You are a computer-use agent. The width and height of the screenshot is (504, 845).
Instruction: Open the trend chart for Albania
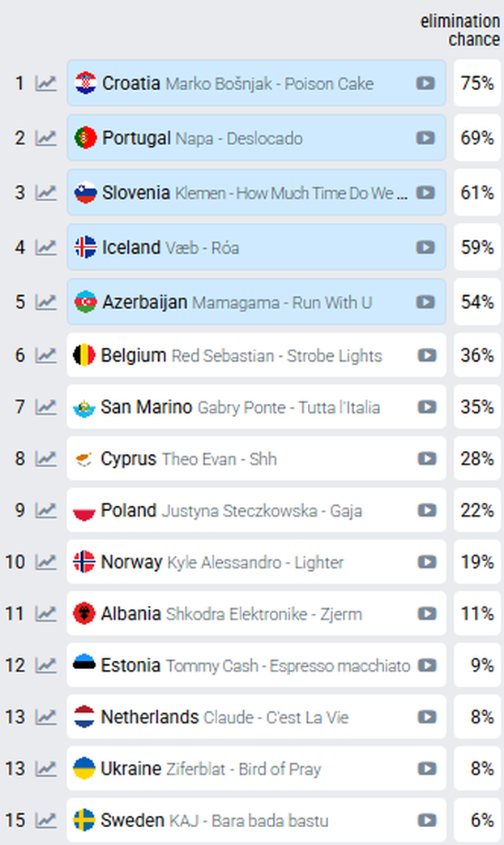coord(45,614)
